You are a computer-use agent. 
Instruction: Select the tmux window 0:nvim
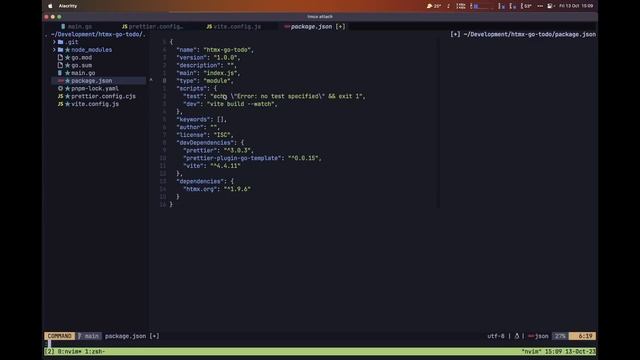(x=69, y=351)
